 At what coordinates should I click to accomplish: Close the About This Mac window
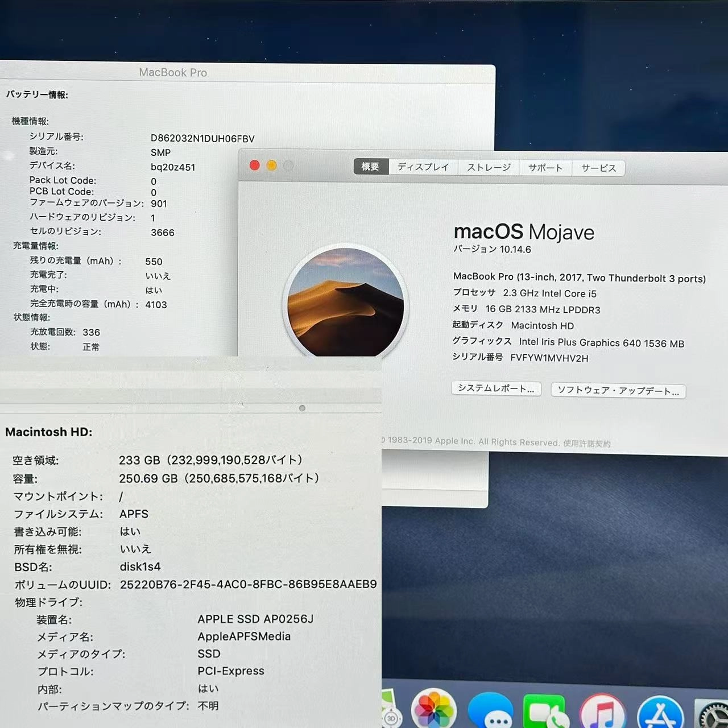click(254, 165)
